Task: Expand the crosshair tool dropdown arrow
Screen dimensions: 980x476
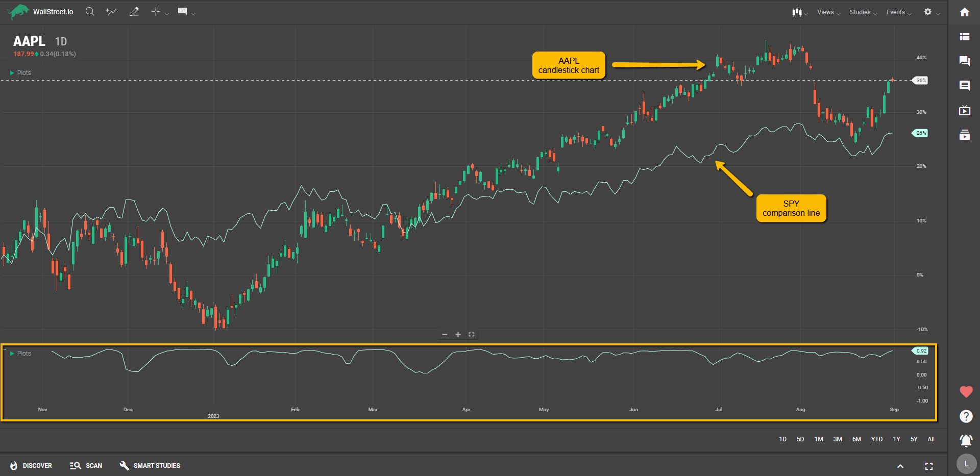Action: [x=167, y=14]
